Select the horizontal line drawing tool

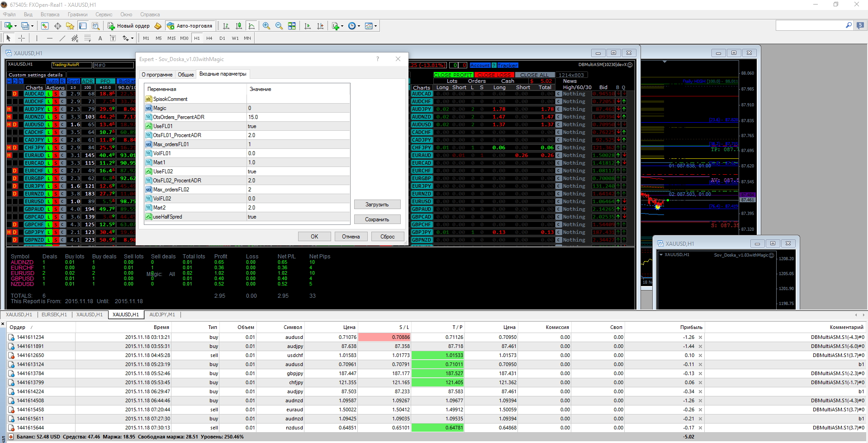tap(49, 38)
